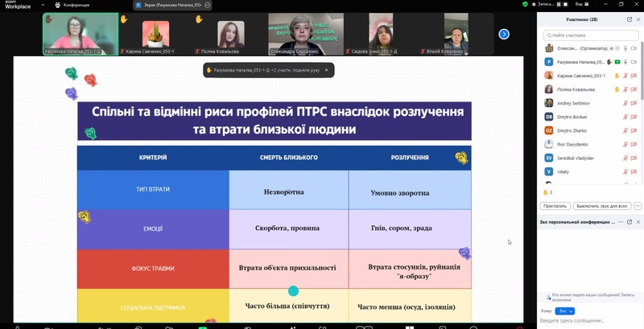Open the Zoom Workplace dropdown chevron
Screen dimensions: 644x329
coord(43,5)
